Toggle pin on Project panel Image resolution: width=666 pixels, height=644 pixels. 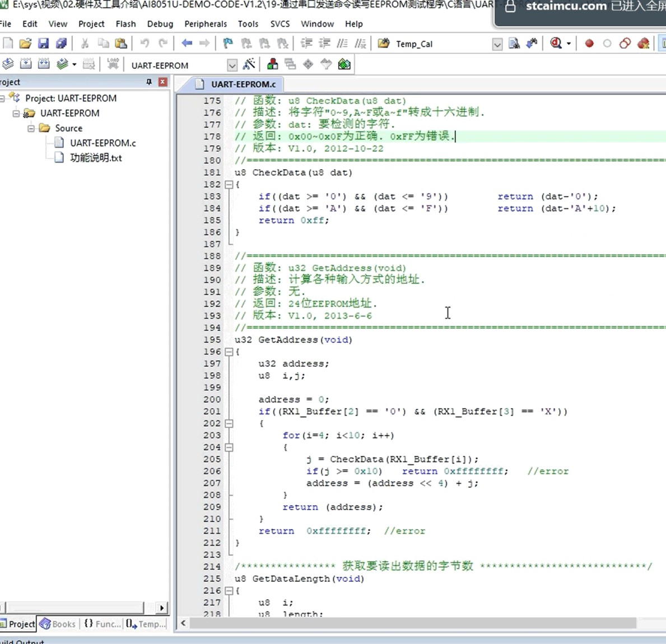(x=149, y=82)
